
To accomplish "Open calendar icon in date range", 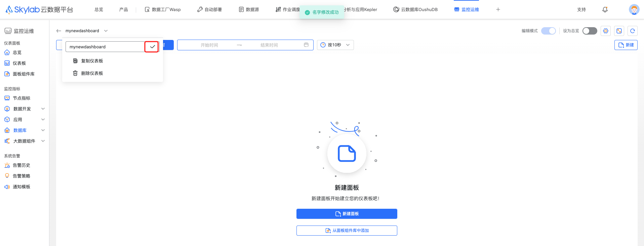I will pos(306,45).
